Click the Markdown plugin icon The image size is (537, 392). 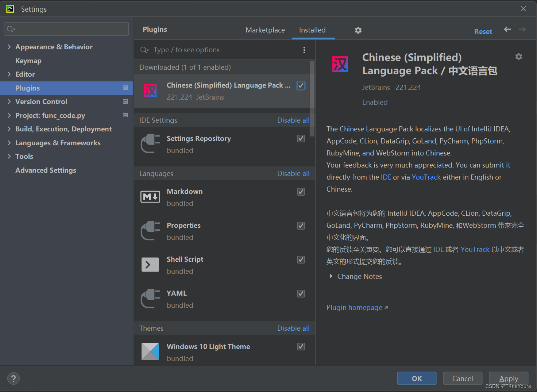150,197
